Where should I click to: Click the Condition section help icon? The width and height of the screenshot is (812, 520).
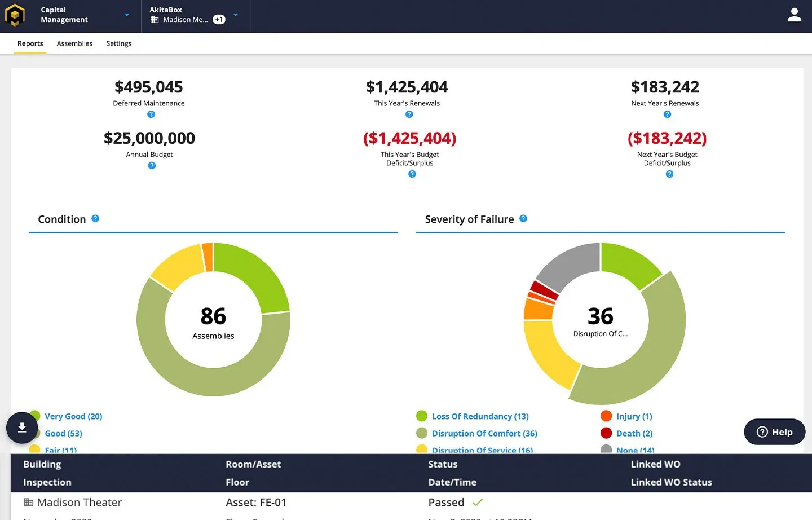coord(95,219)
